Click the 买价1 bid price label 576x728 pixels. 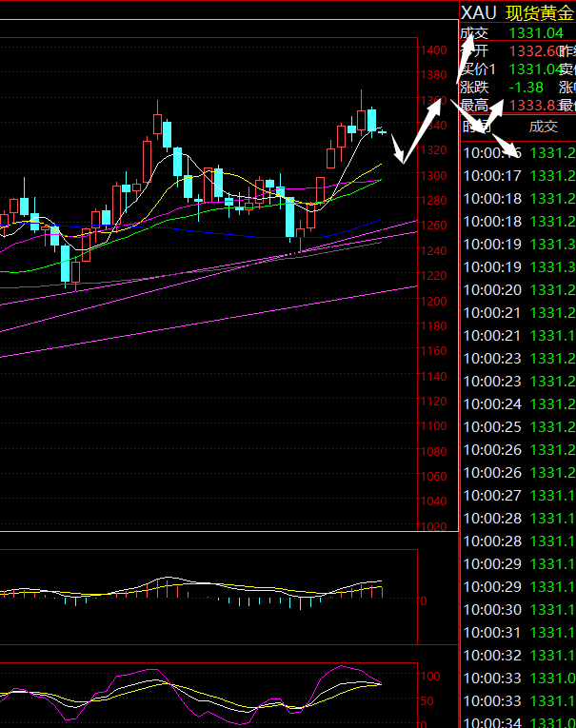479,69
